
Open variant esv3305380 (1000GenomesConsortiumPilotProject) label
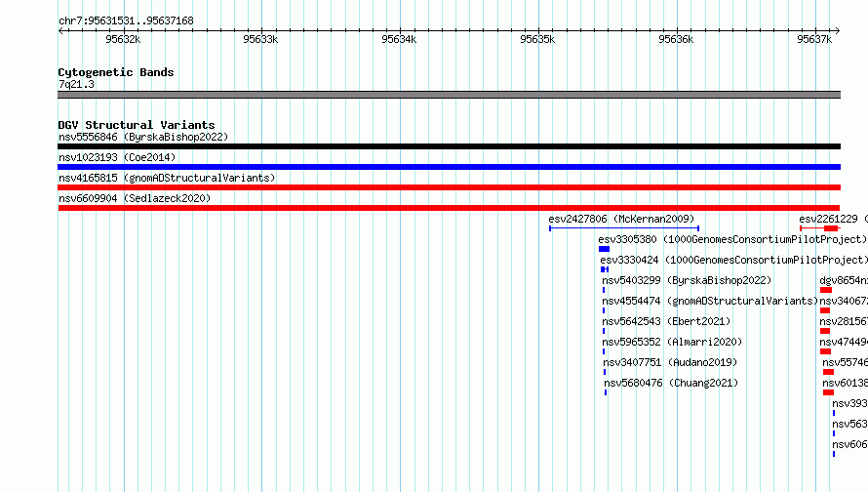pos(732,239)
